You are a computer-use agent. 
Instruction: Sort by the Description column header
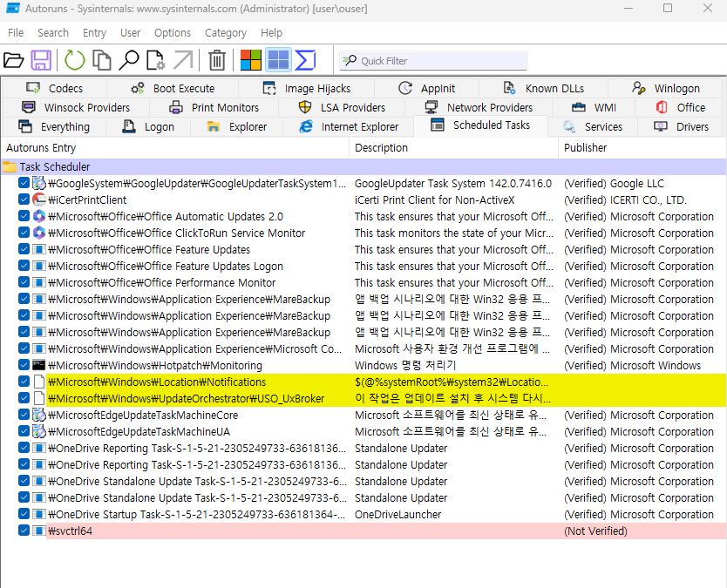click(454, 148)
